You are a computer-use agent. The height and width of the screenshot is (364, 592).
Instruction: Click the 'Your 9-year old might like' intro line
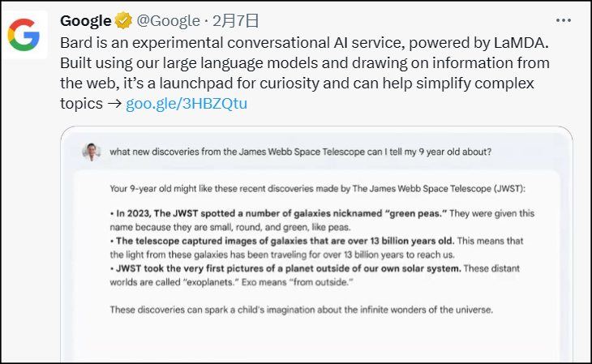pos(317,189)
